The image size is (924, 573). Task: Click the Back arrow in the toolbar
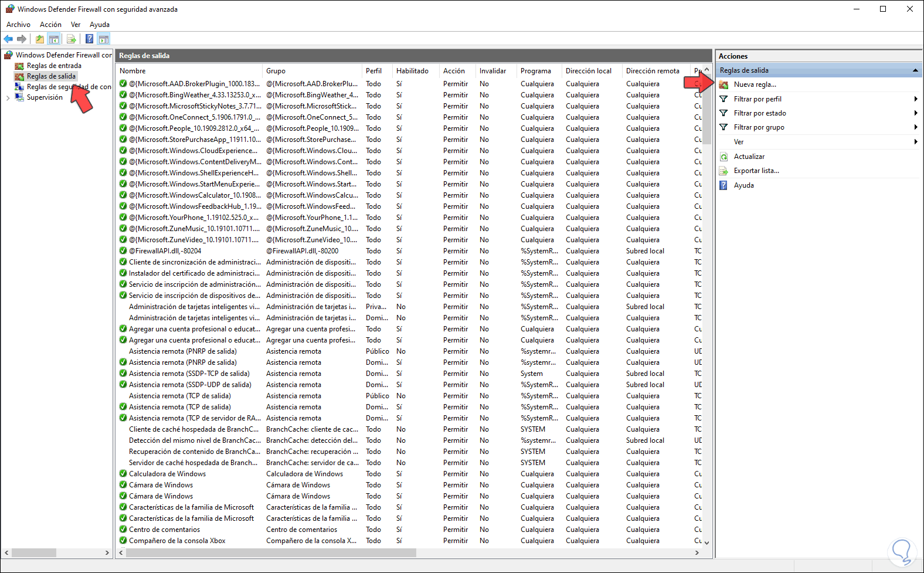click(x=8, y=39)
